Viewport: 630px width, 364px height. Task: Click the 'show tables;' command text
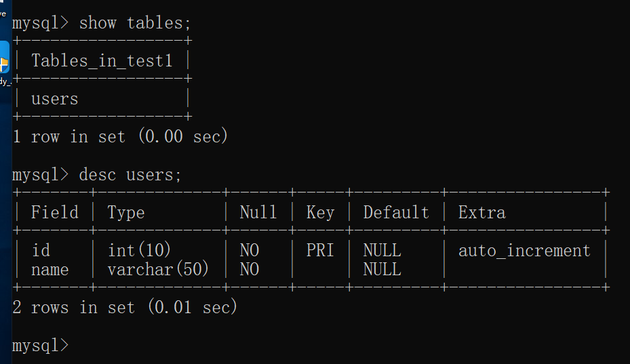pyautogui.click(x=134, y=23)
